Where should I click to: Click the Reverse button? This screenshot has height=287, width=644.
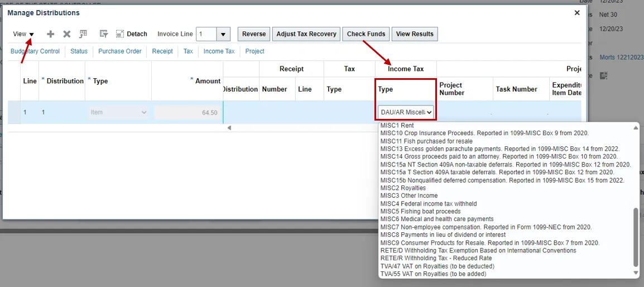click(254, 34)
